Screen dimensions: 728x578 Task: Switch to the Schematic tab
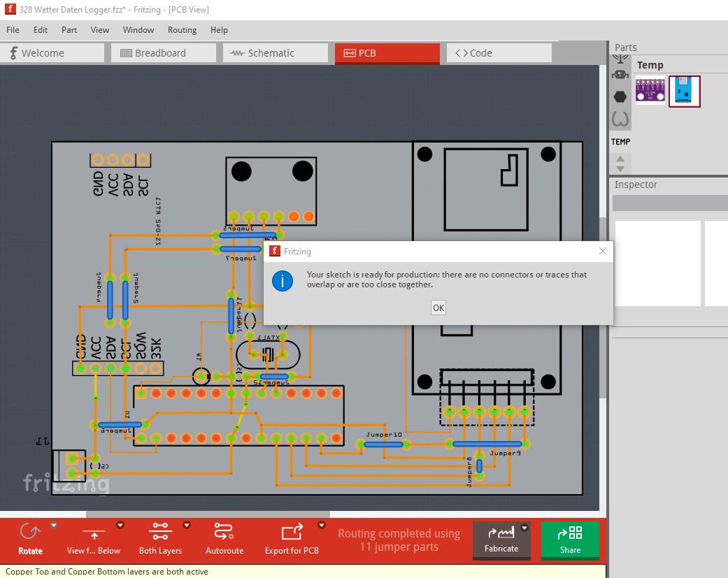pyautogui.click(x=276, y=53)
